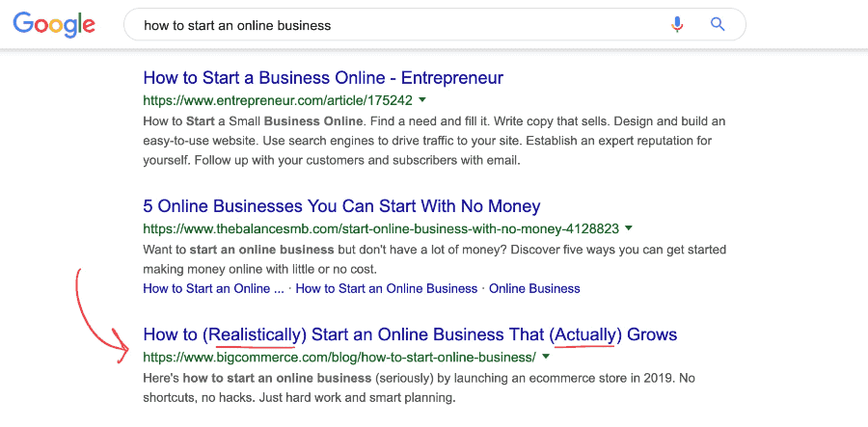Click the microphone voice search icon
The width and height of the screenshot is (868, 427).
[x=678, y=25]
